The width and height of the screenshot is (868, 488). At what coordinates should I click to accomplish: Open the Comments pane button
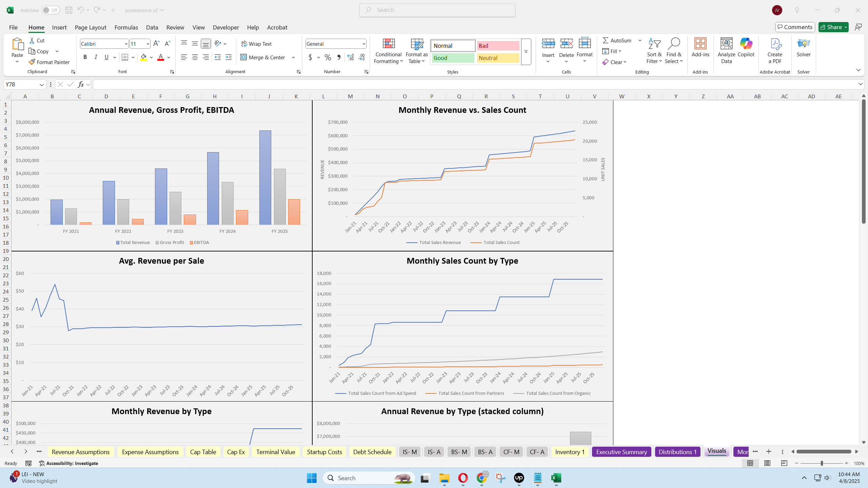point(795,27)
